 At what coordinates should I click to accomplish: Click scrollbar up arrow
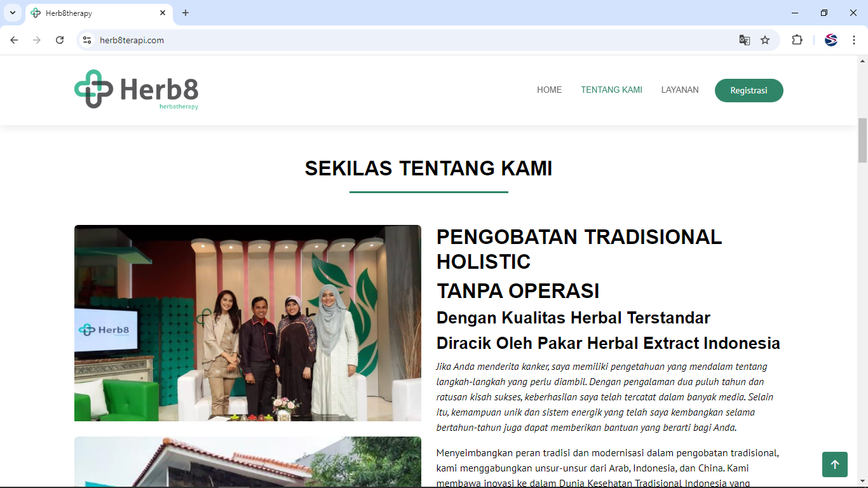pos(862,60)
